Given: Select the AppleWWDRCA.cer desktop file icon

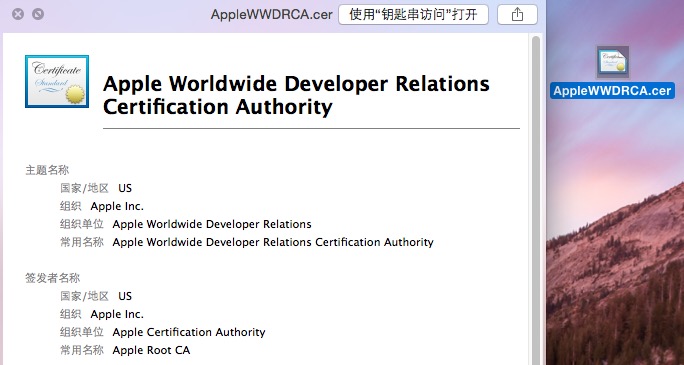Looking at the screenshot, I should point(613,62).
